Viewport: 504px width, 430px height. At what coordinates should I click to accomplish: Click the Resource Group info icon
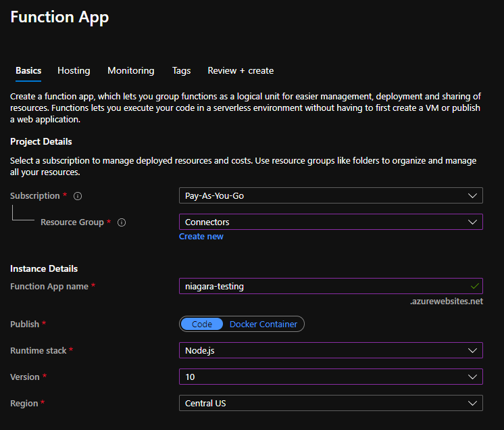tap(122, 222)
